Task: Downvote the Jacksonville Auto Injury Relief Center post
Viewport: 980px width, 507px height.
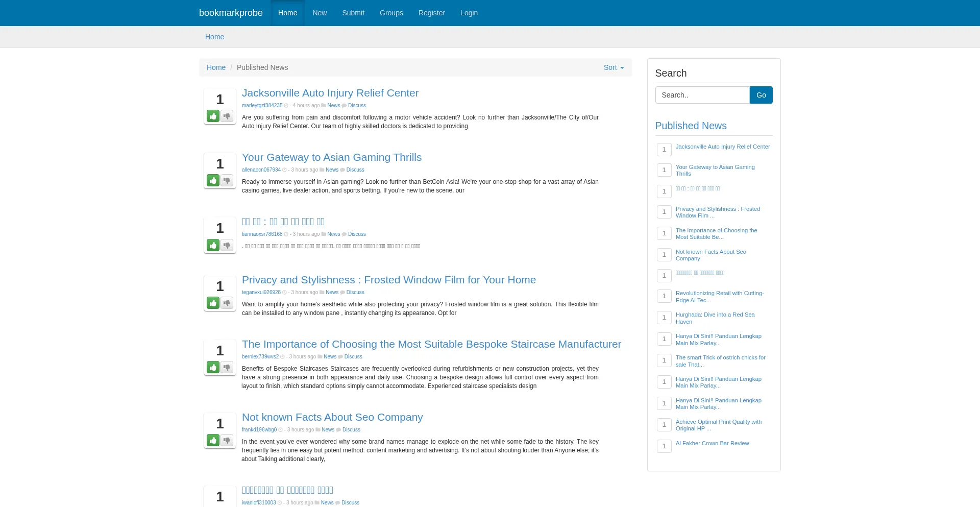Action: point(227,116)
